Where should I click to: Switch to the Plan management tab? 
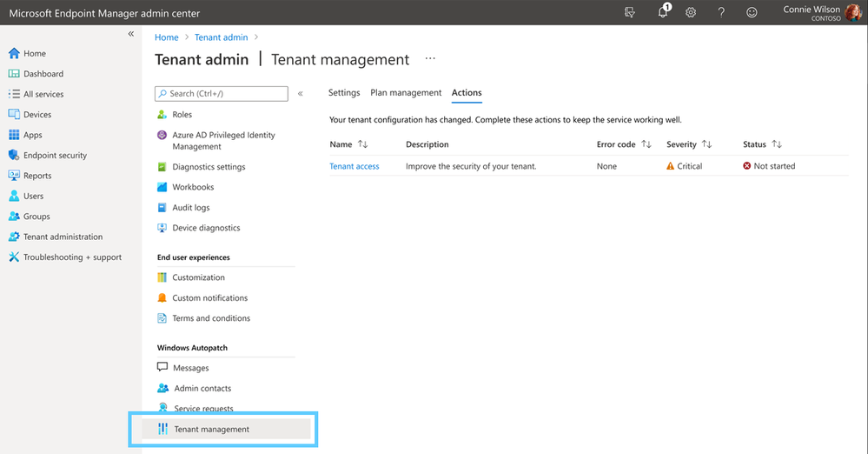click(x=406, y=92)
